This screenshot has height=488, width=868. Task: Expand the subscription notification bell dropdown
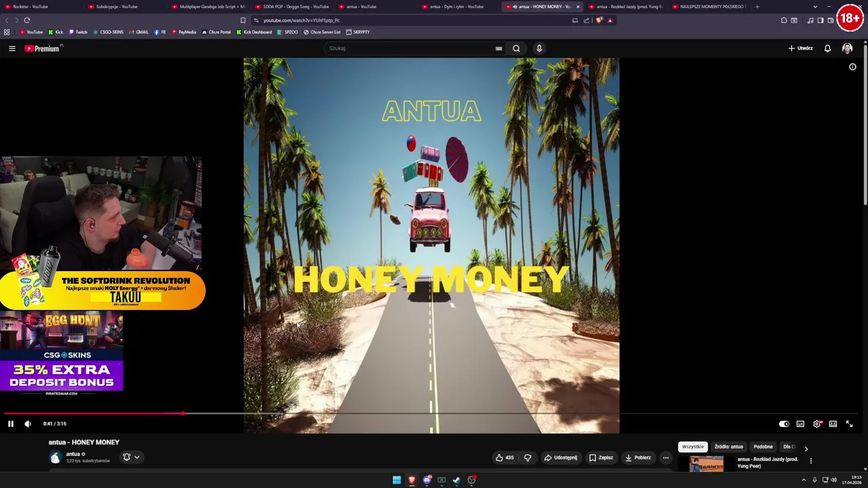pyautogui.click(x=131, y=457)
